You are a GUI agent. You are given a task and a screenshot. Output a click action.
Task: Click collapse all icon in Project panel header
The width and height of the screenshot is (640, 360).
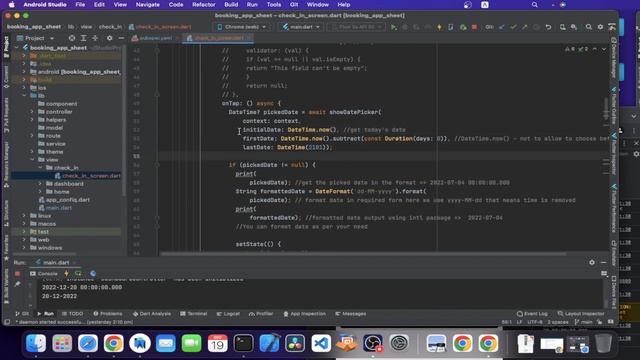pos(95,38)
